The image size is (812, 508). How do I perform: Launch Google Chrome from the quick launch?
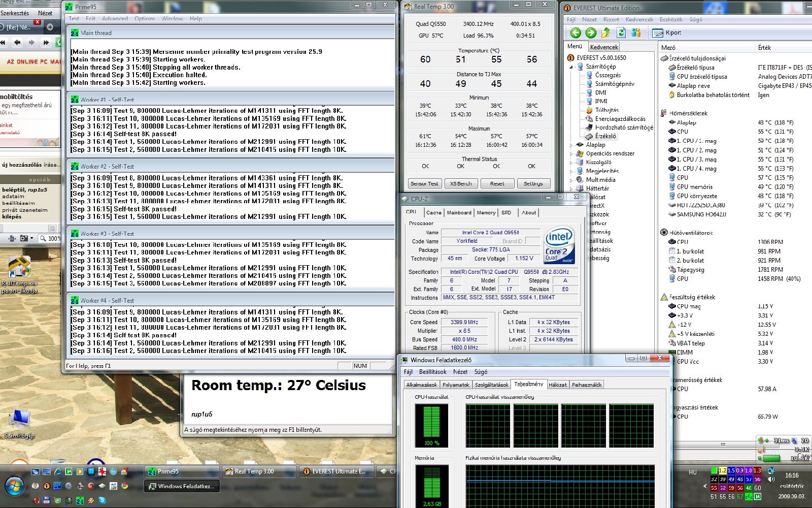[x=124, y=486]
